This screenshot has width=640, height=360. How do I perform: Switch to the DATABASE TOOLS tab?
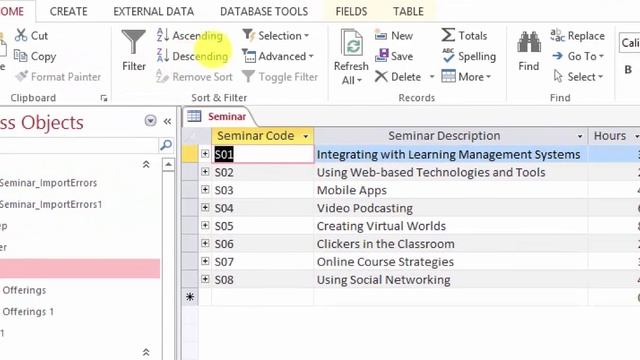click(264, 11)
